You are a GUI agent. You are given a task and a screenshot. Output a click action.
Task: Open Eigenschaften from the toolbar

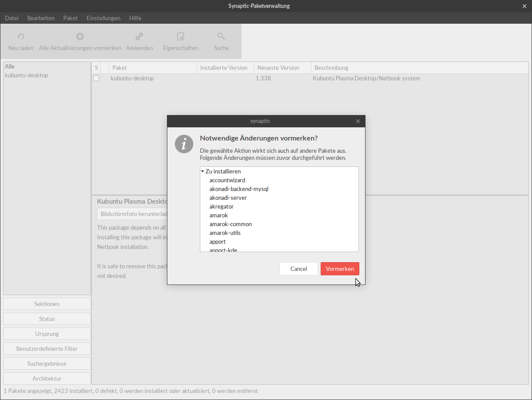(x=181, y=42)
